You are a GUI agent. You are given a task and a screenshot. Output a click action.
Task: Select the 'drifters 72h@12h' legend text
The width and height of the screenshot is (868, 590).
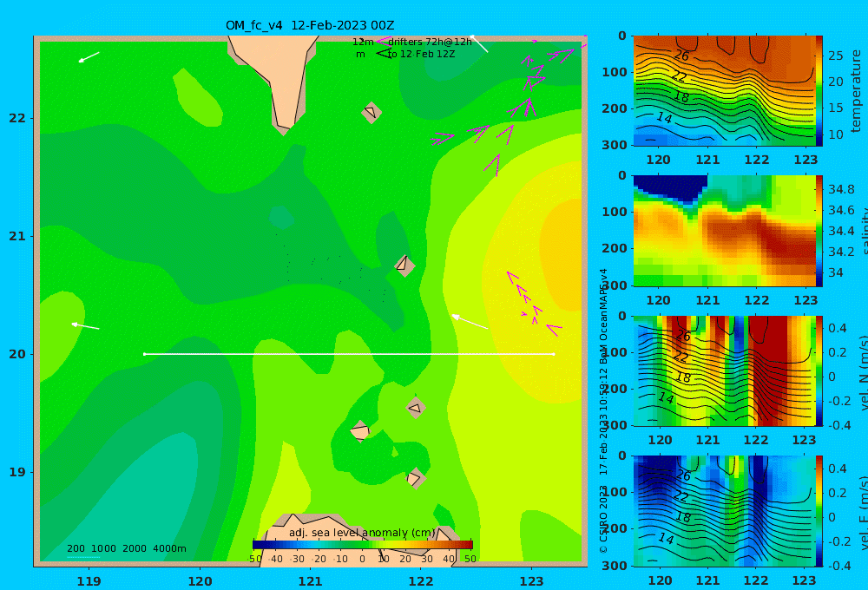(x=431, y=42)
